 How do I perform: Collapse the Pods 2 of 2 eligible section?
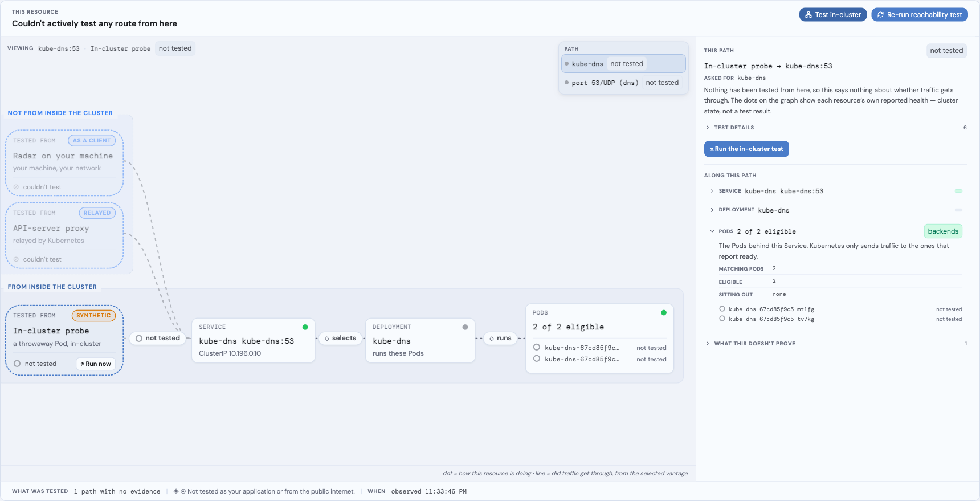pyautogui.click(x=835, y=231)
